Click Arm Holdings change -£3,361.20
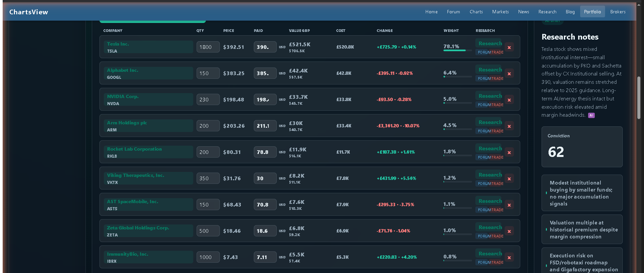The image size is (644, 273). [398, 126]
